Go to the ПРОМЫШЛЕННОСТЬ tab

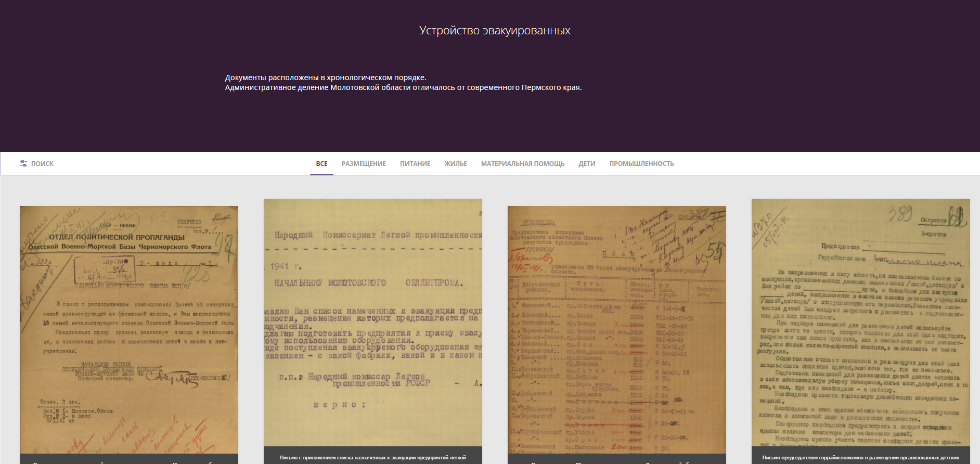[x=641, y=163]
